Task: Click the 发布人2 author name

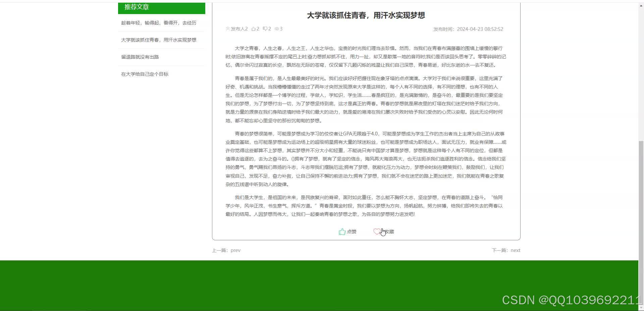Action: point(239,29)
